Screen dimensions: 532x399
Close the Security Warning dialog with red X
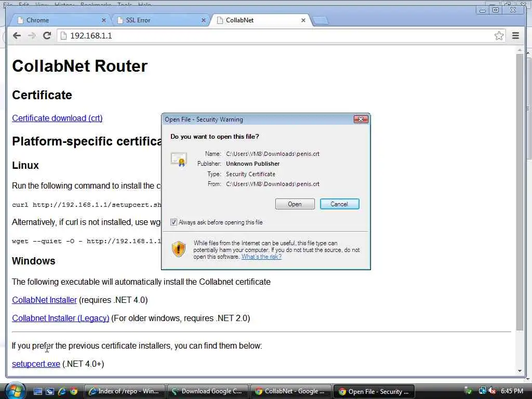click(361, 119)
